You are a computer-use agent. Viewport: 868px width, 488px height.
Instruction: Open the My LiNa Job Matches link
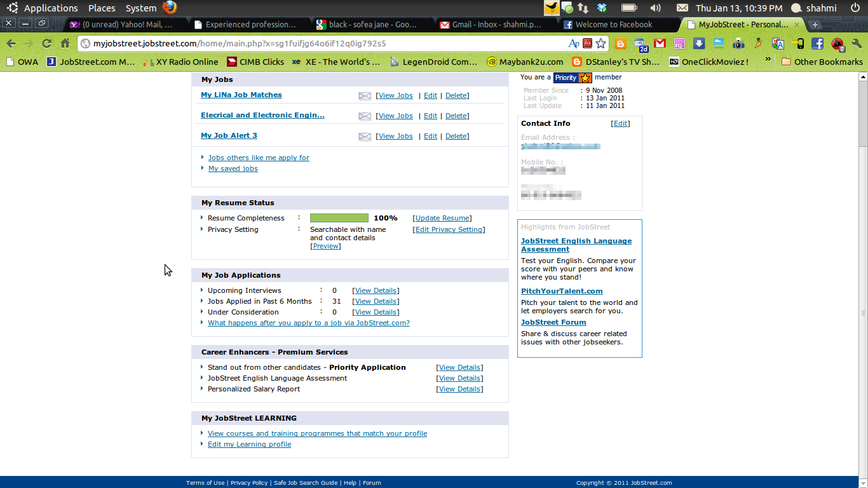point(241,95)
